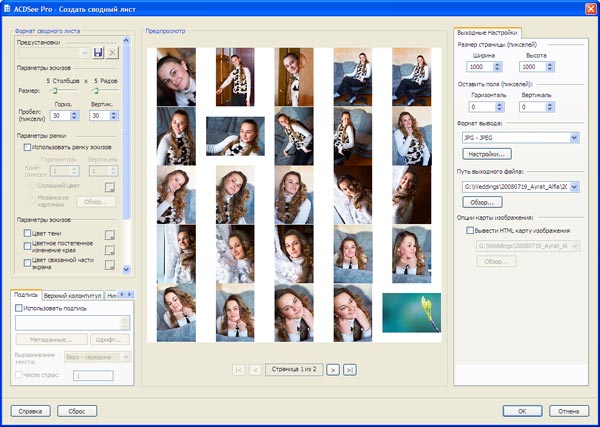Screen dimensions: 600x427
Task: Open the Формат вывода JPG dropdown
Action: 574,138
